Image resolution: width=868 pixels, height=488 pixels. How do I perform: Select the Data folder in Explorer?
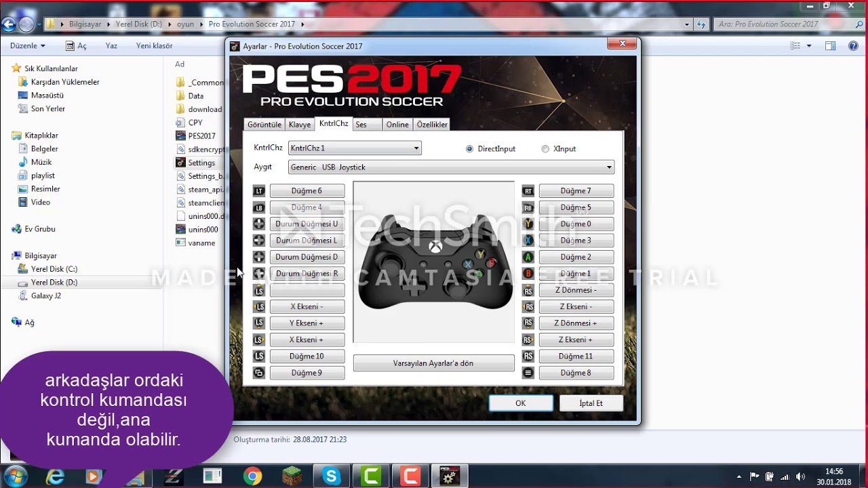point(195,96)
